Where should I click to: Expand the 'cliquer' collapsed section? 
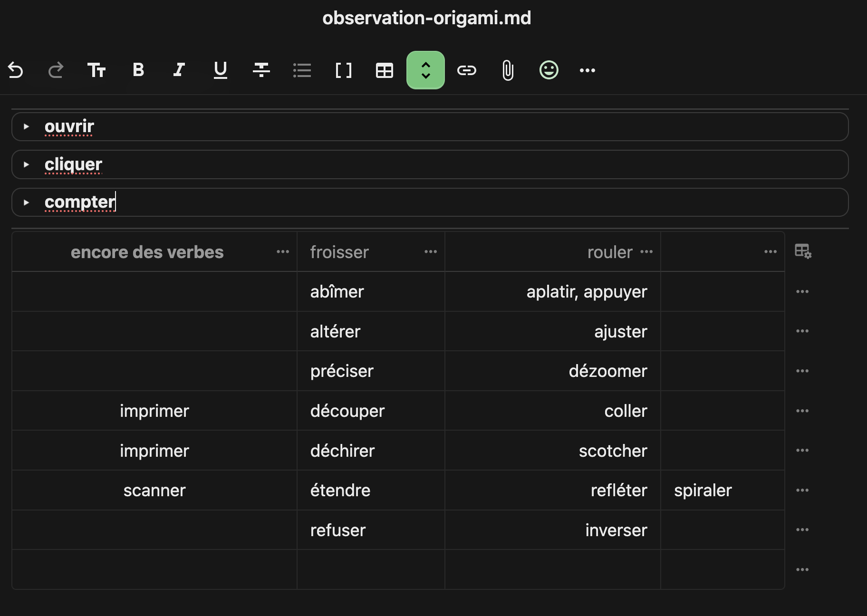[x=27, y=164]
